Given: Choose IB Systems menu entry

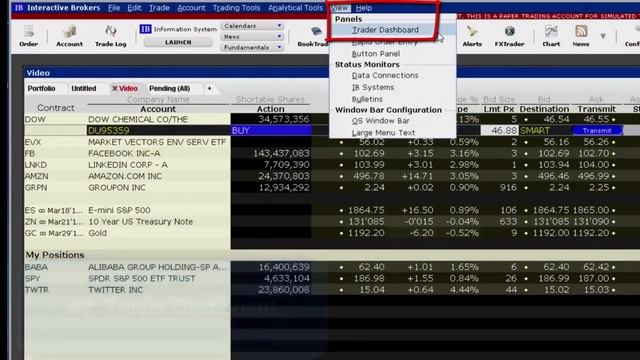Looking at the screenshot, I should (373, 87).
